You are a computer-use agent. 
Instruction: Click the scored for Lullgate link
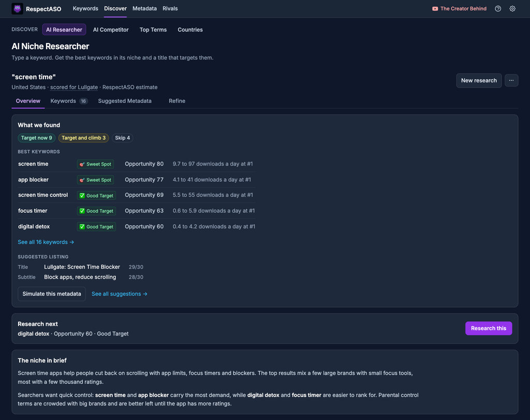(x=74, y=87)
